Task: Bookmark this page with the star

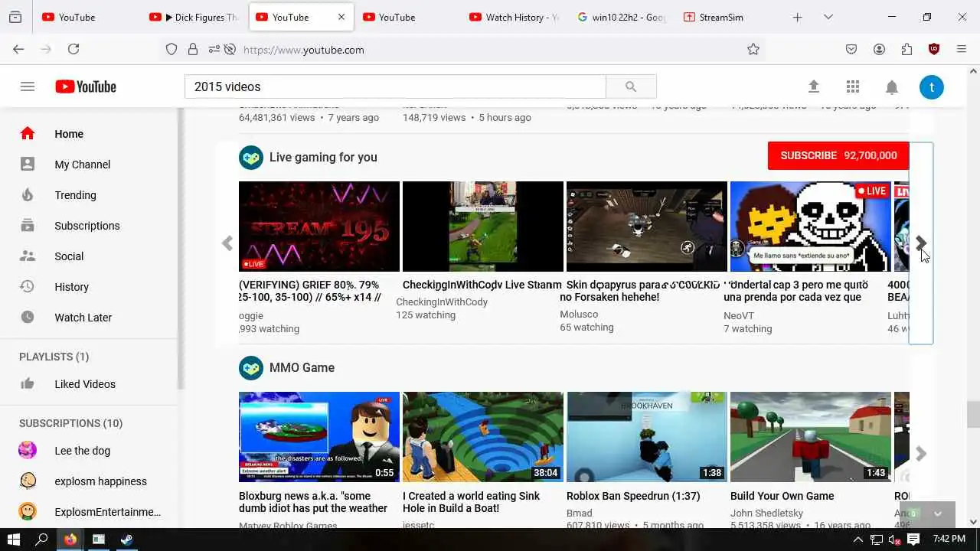Action: [x=753, y=49]
